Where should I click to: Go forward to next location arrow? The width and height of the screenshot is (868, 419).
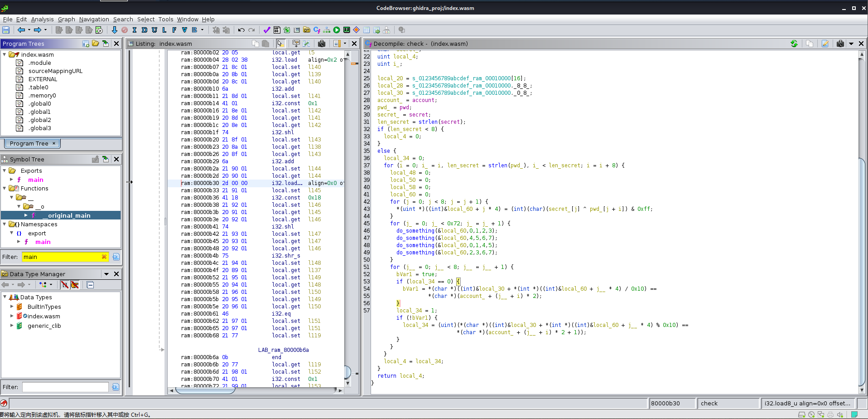point(38,30)
